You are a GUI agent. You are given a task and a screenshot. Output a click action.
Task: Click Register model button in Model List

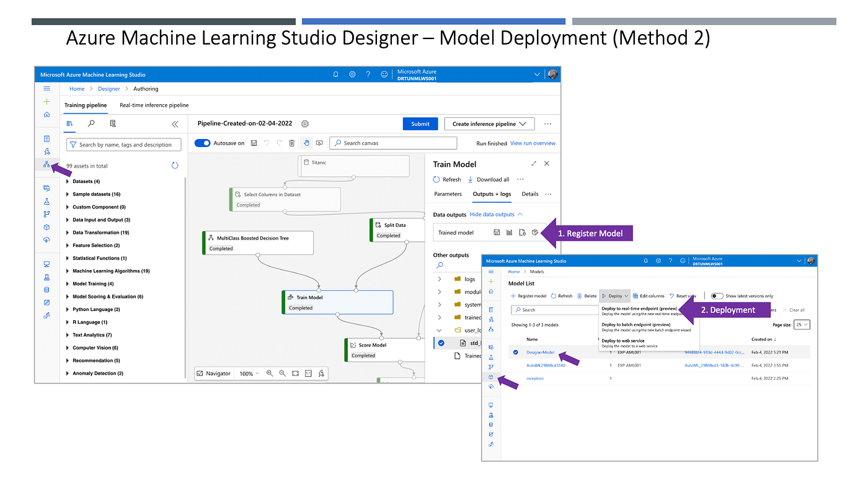(x=528, y=296)
